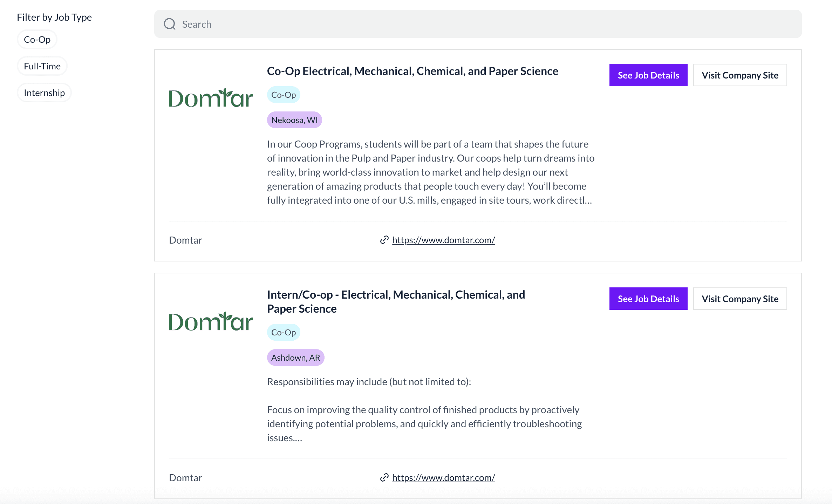The height and width of the screenshot is (504, 832).
Task: Click the link icon beside the second Domtar URL
Action: [384, 478]
